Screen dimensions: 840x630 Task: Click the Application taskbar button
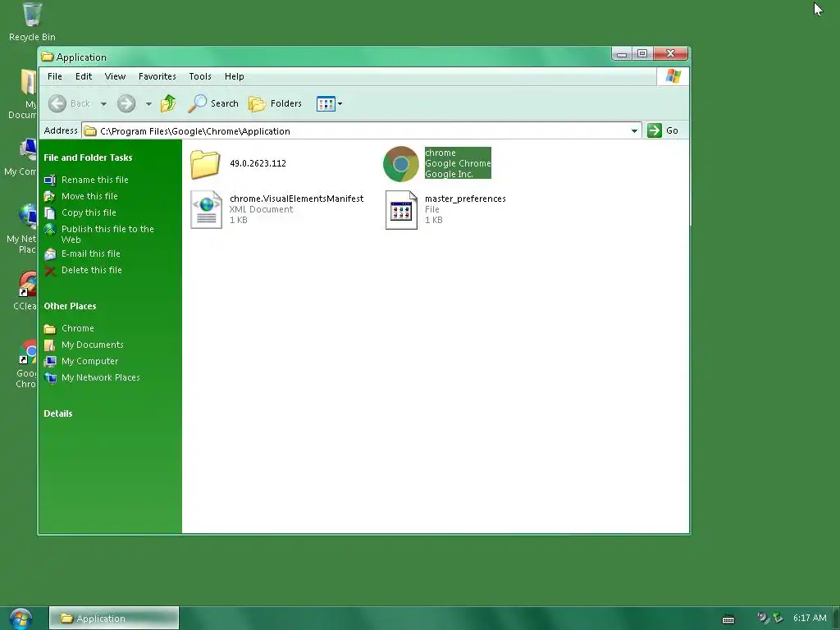pos(114,619)
